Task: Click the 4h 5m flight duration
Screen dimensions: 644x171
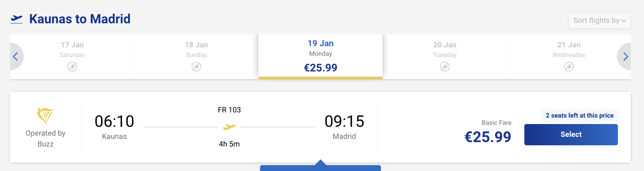Action: [x=229, y=144]
